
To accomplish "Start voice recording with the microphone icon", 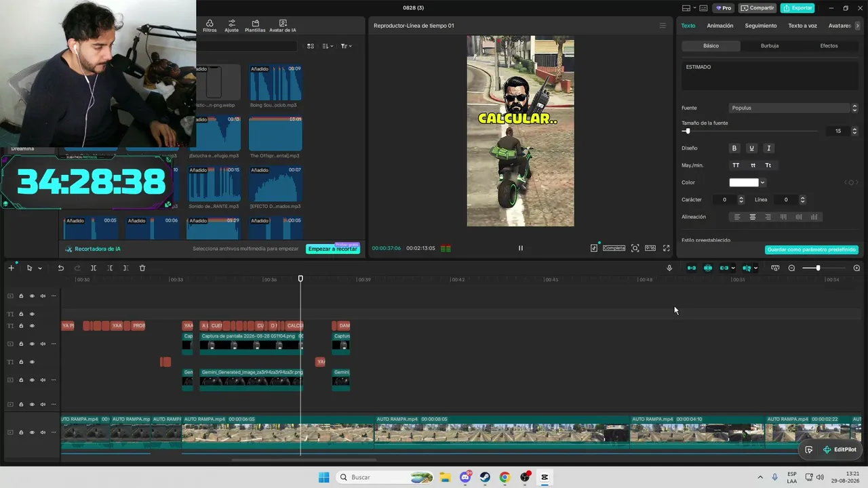I will [x=669, y=268].
